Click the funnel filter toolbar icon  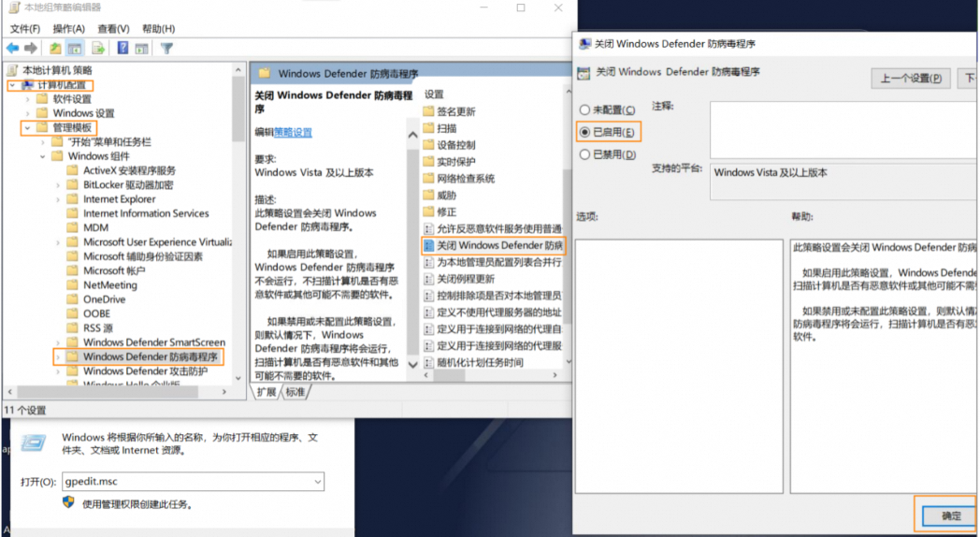(166, 48)
